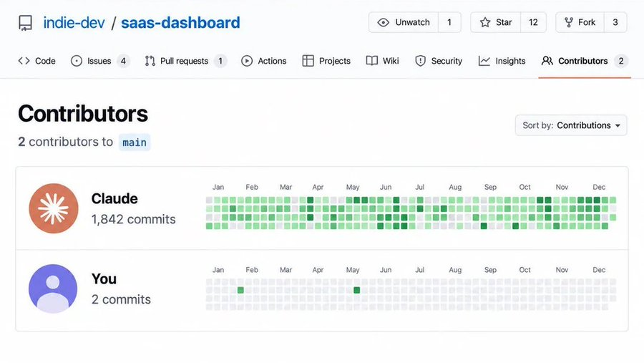Select the Contributors tab label
The width and height of the screenshot is (644, 363).
pyautogui.click(x=582, y=61)
